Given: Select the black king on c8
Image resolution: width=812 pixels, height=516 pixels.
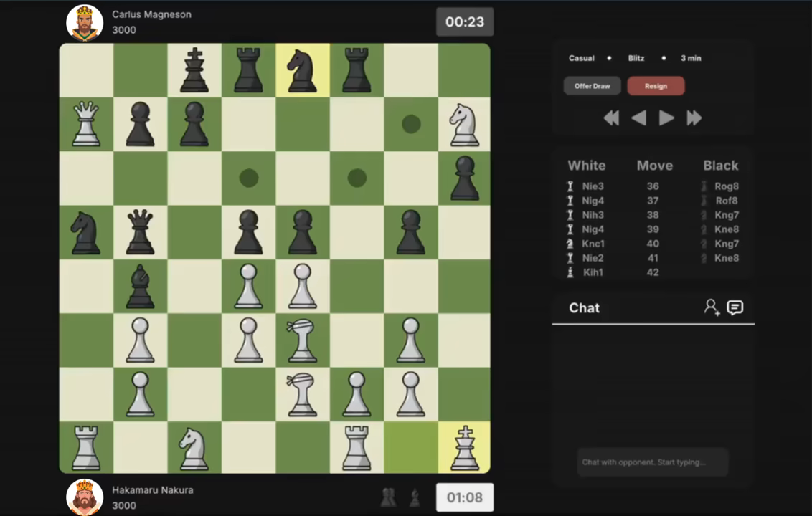Looking at the screenshot, I should (194, 70).
